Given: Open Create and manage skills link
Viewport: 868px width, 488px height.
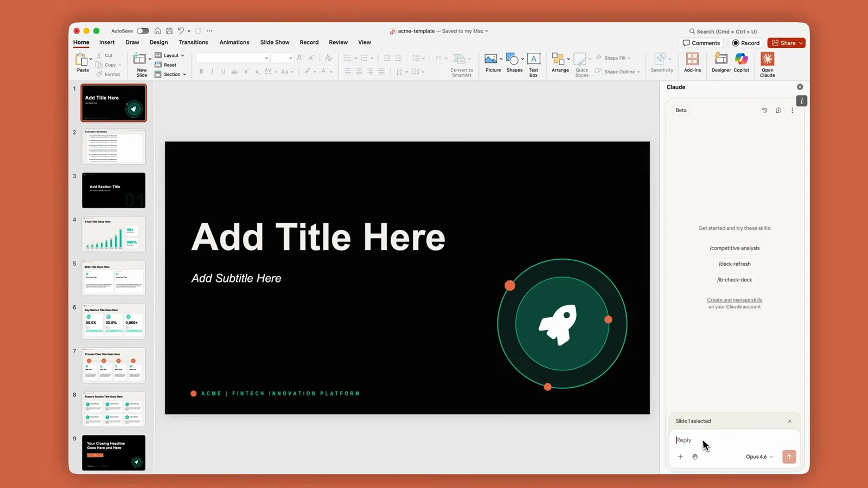Looking at the screenshot, I should (x=735, y=300).
